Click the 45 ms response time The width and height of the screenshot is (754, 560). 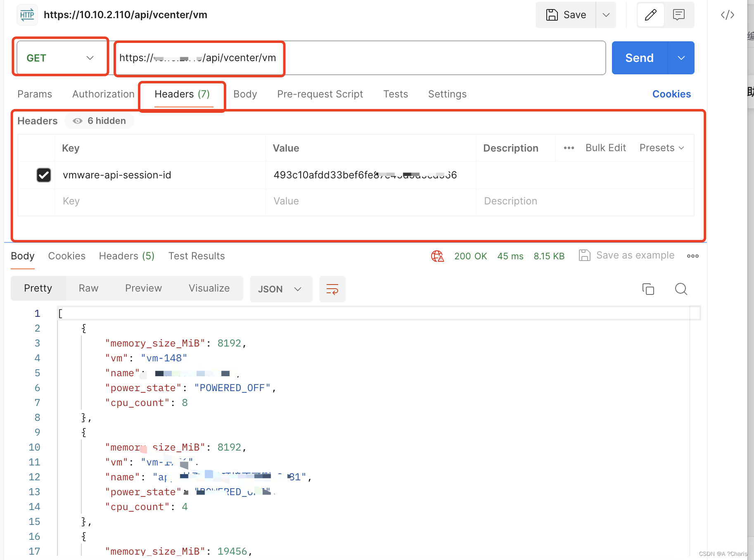click(x=510, y=256)
